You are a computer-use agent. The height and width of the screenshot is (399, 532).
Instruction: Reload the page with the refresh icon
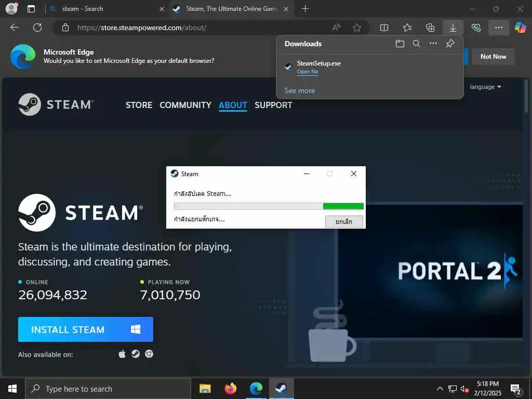click(x=37, y=28)
